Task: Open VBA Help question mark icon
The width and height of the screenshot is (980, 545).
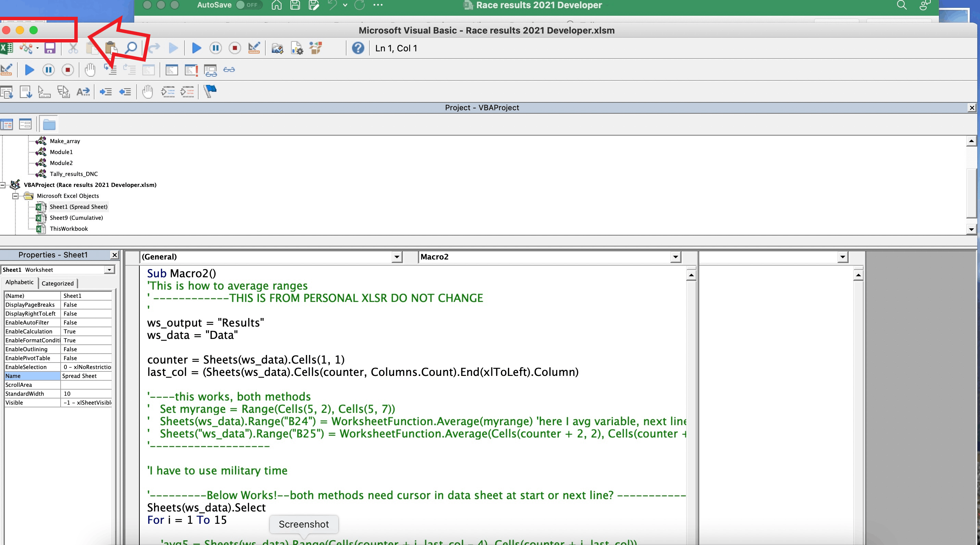Action: pyautogui.click(x=357, y=48)
